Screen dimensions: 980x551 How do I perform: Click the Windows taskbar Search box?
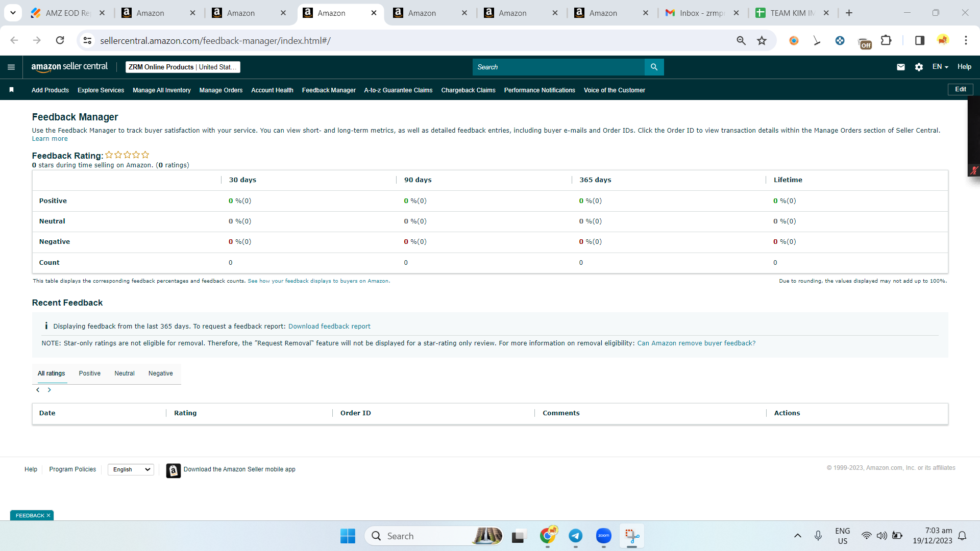click(434, 536)
